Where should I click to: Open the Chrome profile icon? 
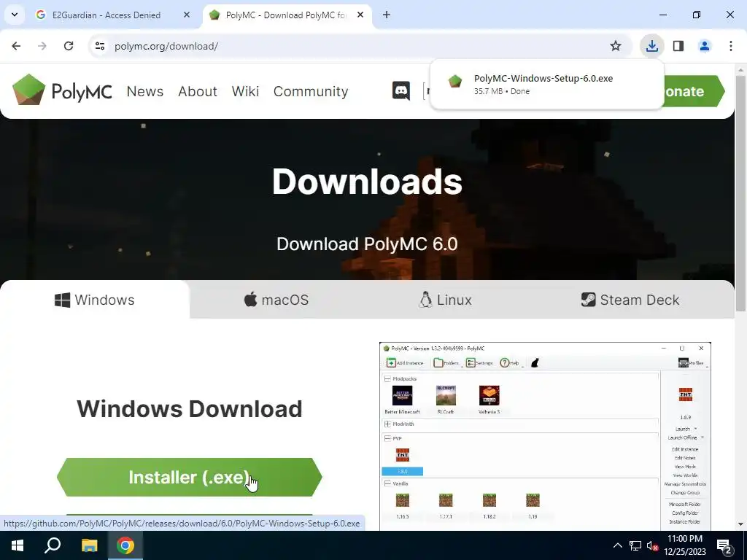pos(704,46)
